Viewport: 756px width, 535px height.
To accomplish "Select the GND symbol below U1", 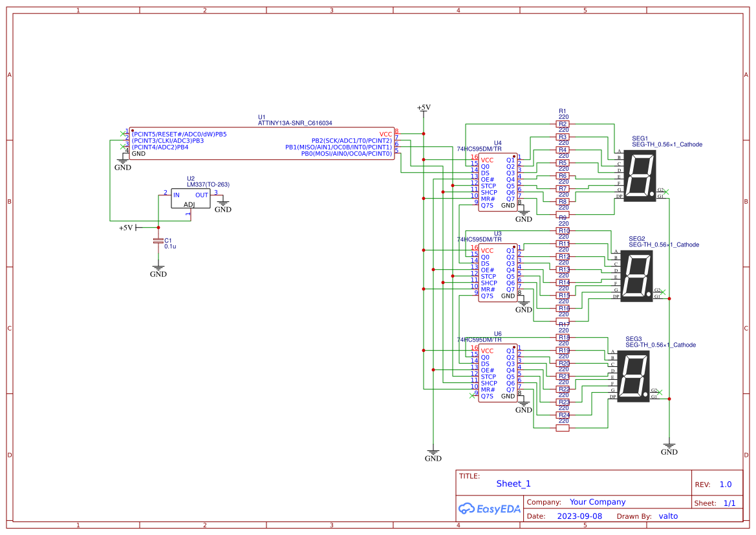I will pyautogui.click(x=123, y=162).
